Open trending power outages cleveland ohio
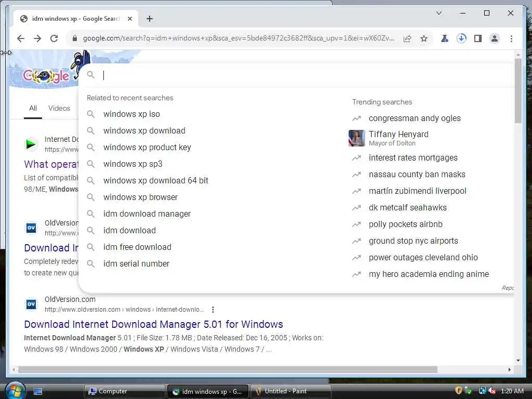Image resolution: width=532 pixels, height=399 pixels. click(x=423, y=258)
